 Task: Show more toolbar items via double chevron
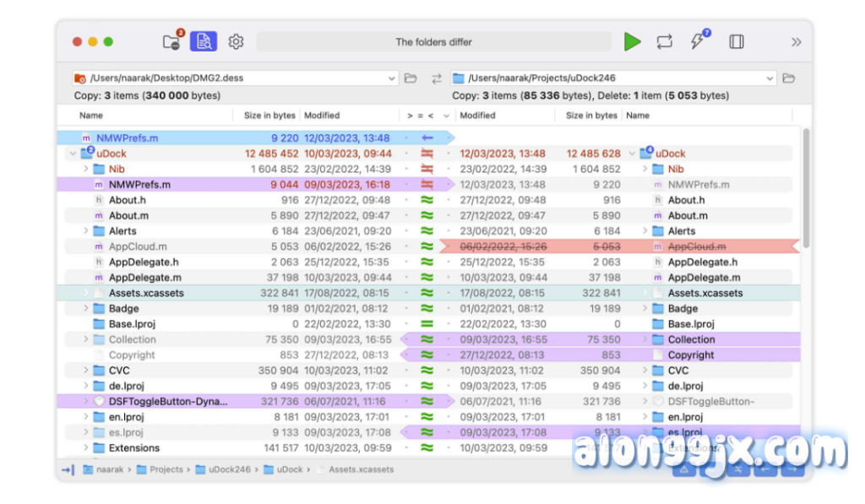pos(796,41)
